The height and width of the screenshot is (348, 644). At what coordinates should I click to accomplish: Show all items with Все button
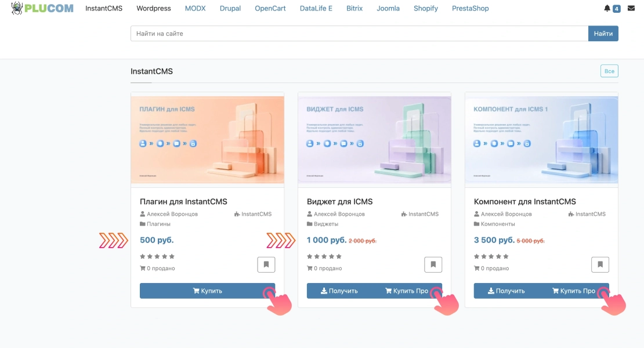609,71
